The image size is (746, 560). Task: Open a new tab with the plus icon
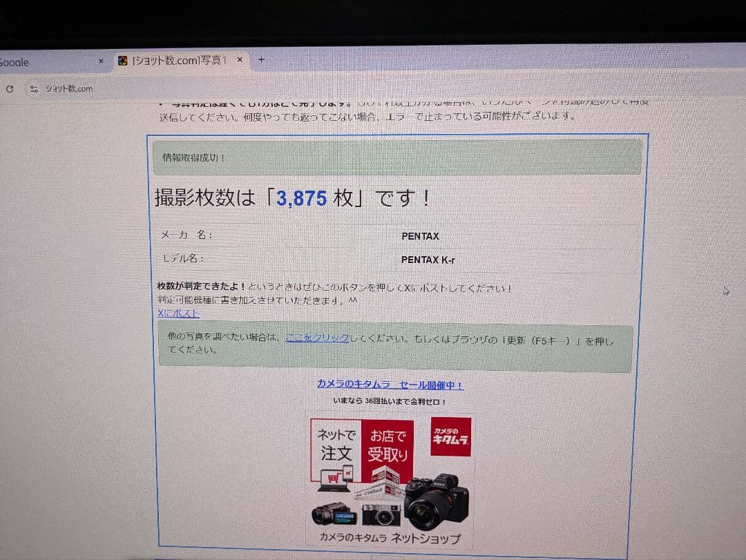point(261,60)
